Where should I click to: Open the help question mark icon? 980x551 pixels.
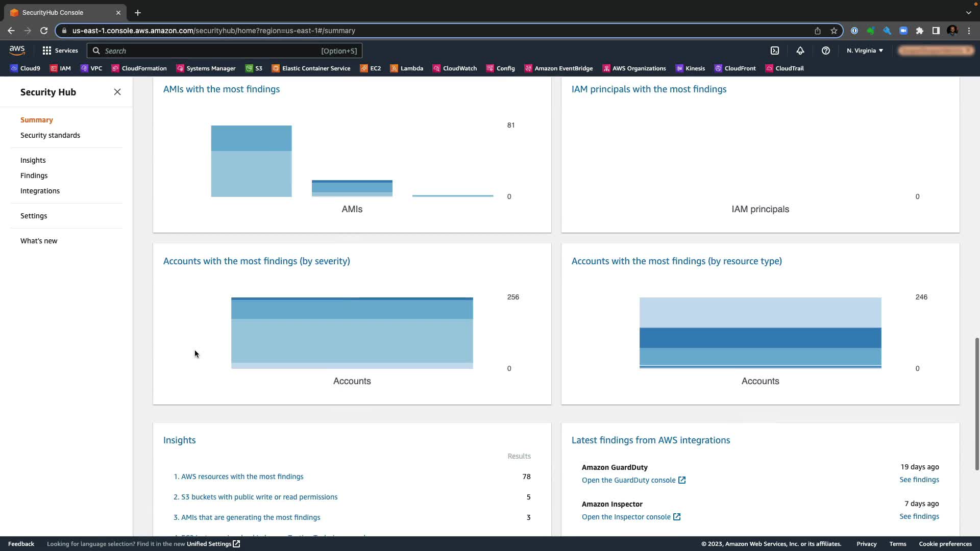(x=825, y=51)
